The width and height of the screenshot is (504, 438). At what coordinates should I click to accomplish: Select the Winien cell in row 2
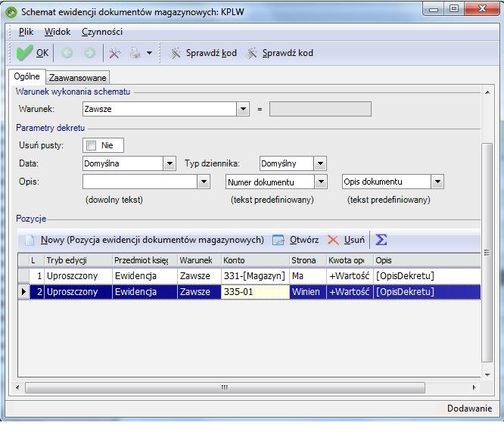307,292
